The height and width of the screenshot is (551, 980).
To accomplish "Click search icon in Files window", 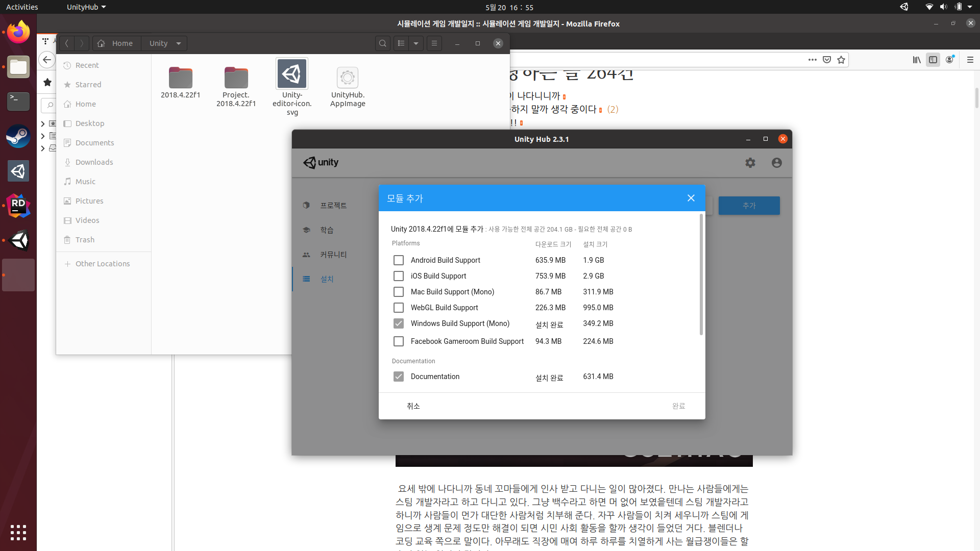I will click(383, 43).
